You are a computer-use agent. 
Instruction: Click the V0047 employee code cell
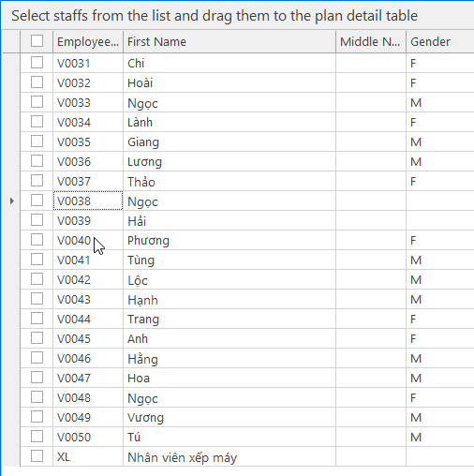point(88,378)
